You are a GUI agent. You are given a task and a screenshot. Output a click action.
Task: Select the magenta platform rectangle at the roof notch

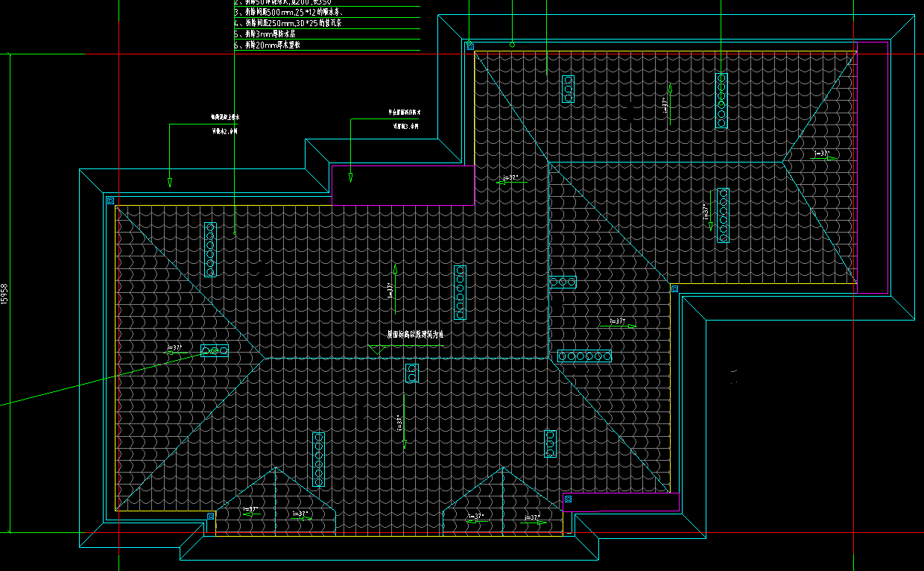point(403,185)
